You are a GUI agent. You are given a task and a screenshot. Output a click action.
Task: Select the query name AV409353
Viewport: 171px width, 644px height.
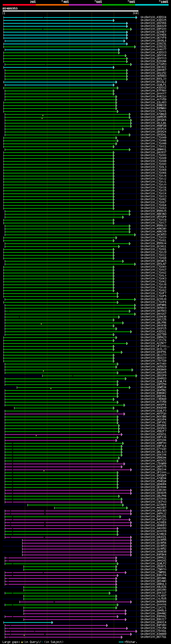(10, 9)
